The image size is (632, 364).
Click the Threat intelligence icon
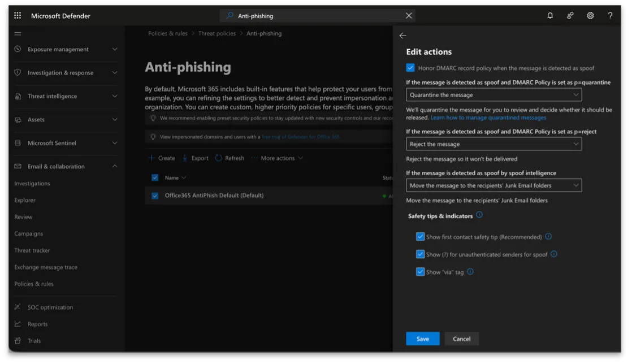click(18, 96)
